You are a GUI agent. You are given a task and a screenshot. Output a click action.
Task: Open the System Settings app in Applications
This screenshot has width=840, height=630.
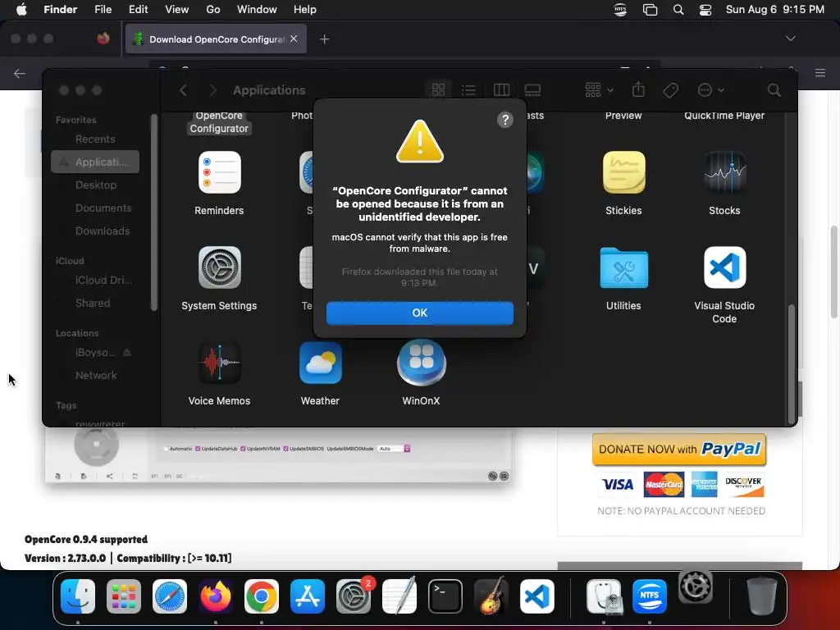coord(219,267)
